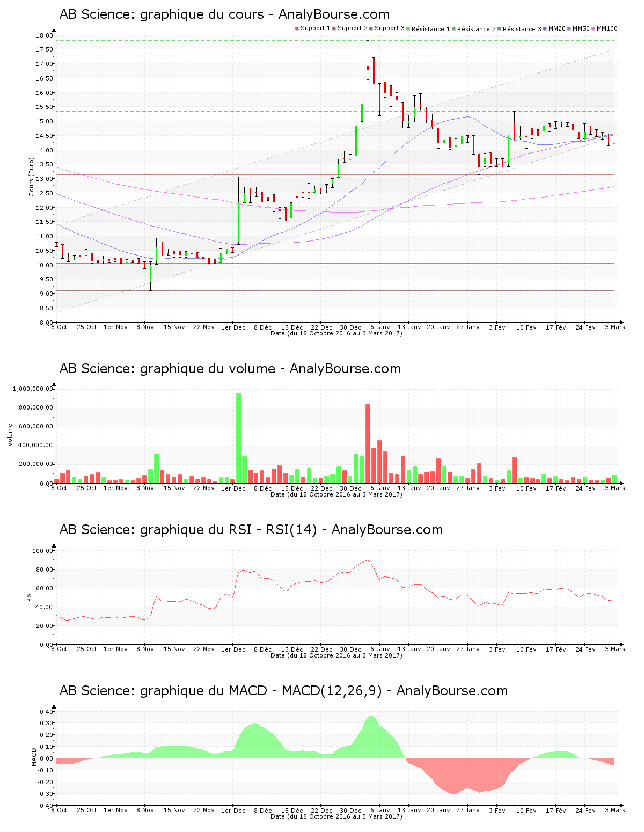Click the date range caption under volume chart
The width and height of the screenshot is (644, 832).
point(336,494)
